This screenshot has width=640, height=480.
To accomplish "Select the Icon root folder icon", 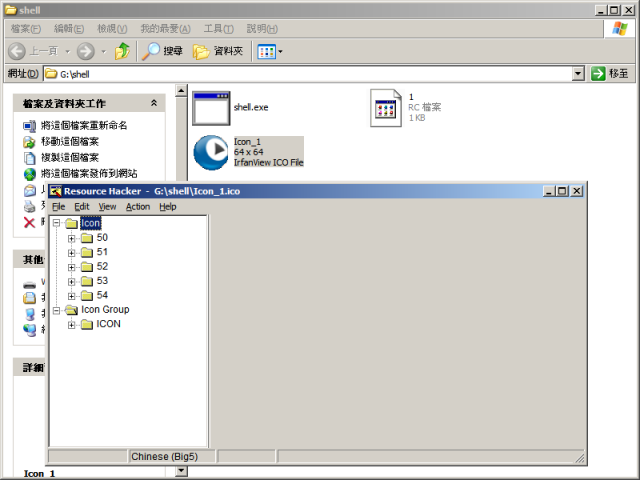I will pyautogui.click(x=71, y=223).
